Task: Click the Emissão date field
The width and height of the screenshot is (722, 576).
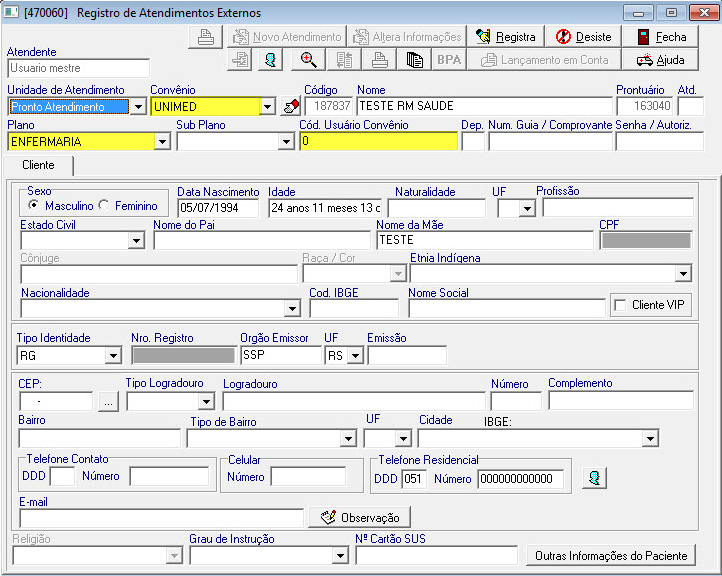Action: (407, 355)
